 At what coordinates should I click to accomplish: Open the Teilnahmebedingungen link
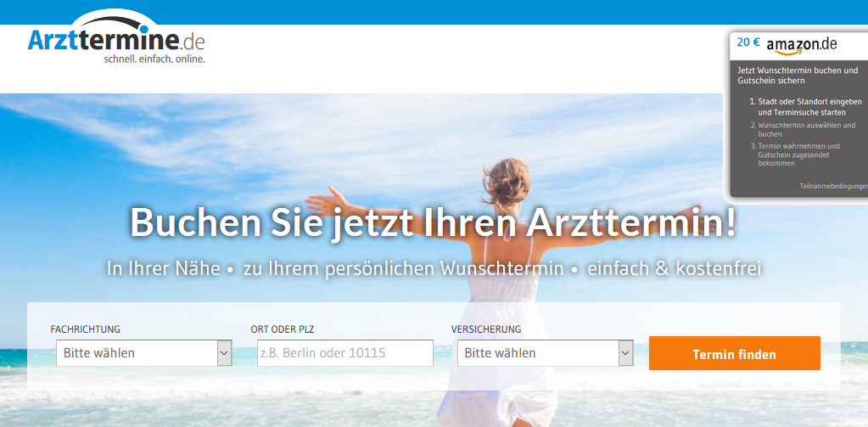(x=833, y=186)
